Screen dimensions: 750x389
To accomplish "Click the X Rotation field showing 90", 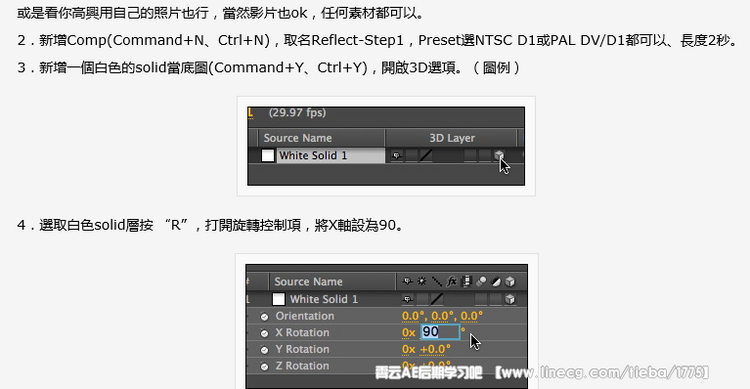I will tap(440, 332).
